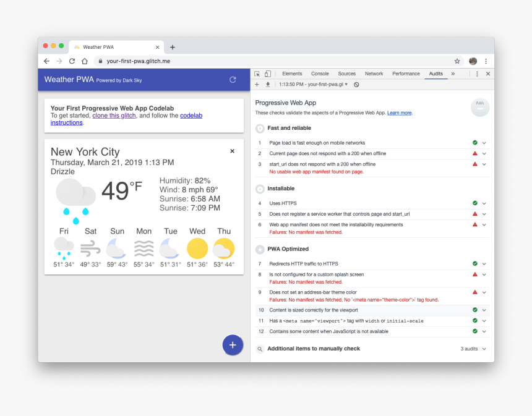The image size is (532, 416).
Task: Click the Friday forecast rain icon
Action: click(64, 248)
